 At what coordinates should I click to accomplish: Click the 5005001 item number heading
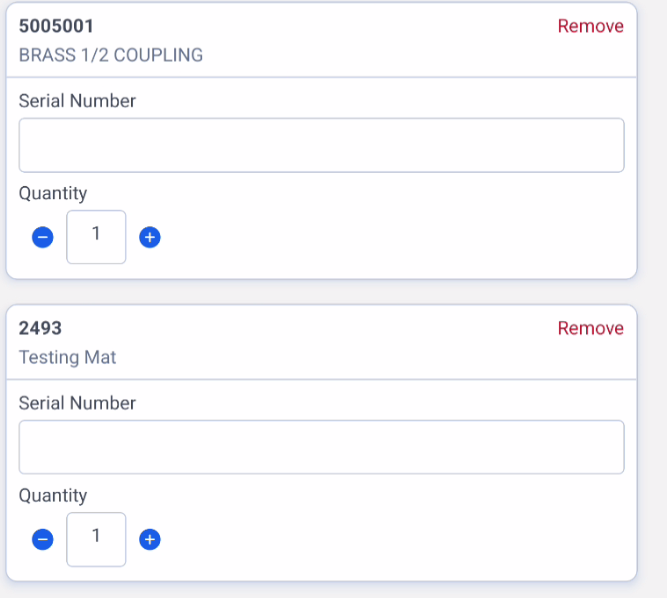(x=56, y=26)
